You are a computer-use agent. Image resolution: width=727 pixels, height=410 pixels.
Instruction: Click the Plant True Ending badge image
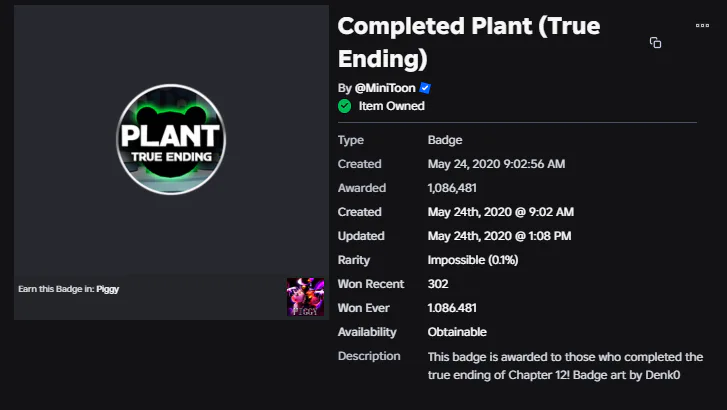tap(171, 139)
